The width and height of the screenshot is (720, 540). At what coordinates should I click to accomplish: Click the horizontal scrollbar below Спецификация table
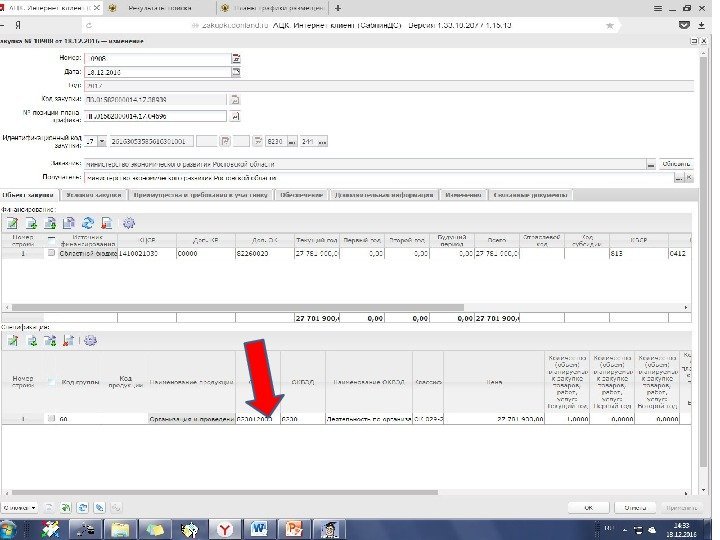225,493
